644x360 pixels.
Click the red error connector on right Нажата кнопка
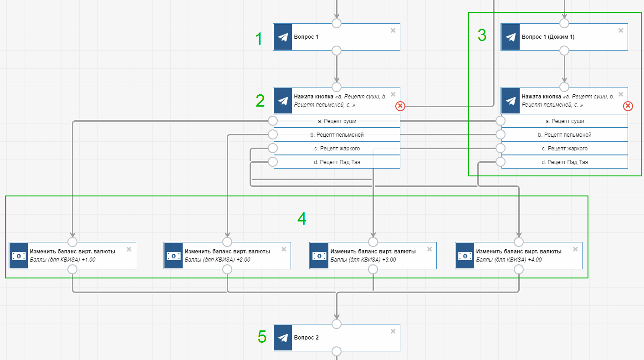point(628,106)
